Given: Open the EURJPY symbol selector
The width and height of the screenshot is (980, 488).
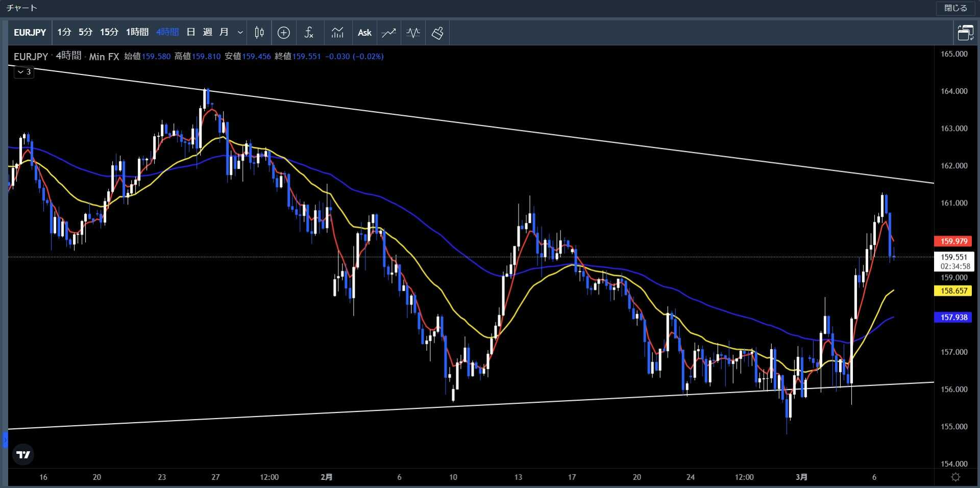Looking at the screenshot, I should click(x=30, y=33).
